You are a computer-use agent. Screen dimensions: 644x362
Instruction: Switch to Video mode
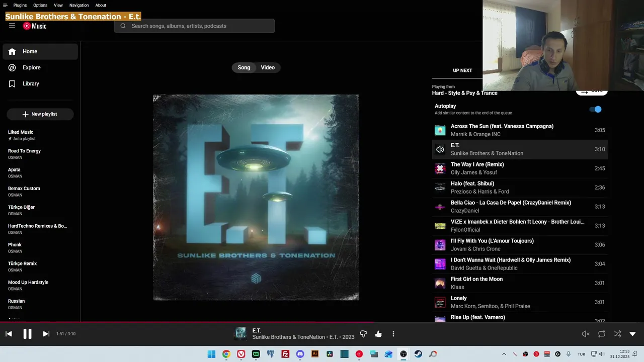[x=268, y=67]
